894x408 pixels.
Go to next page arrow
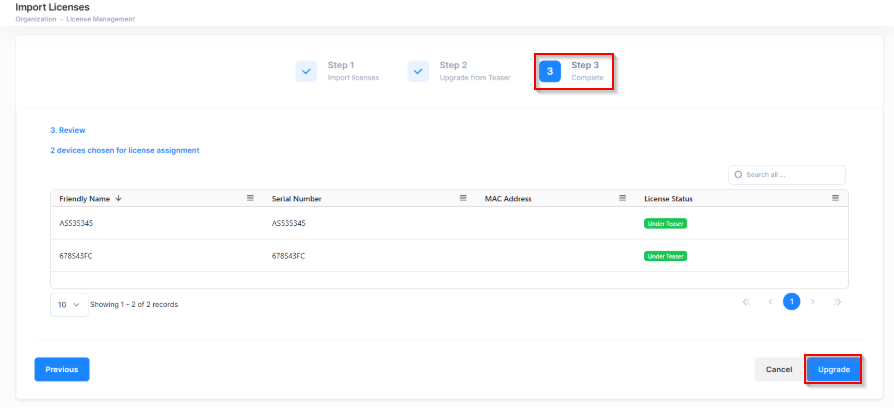pyautogui.click(x=813, y=301)
